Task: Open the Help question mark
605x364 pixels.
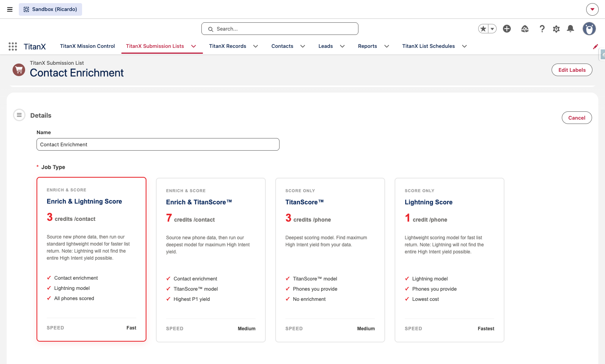Action: click(542, 29)
